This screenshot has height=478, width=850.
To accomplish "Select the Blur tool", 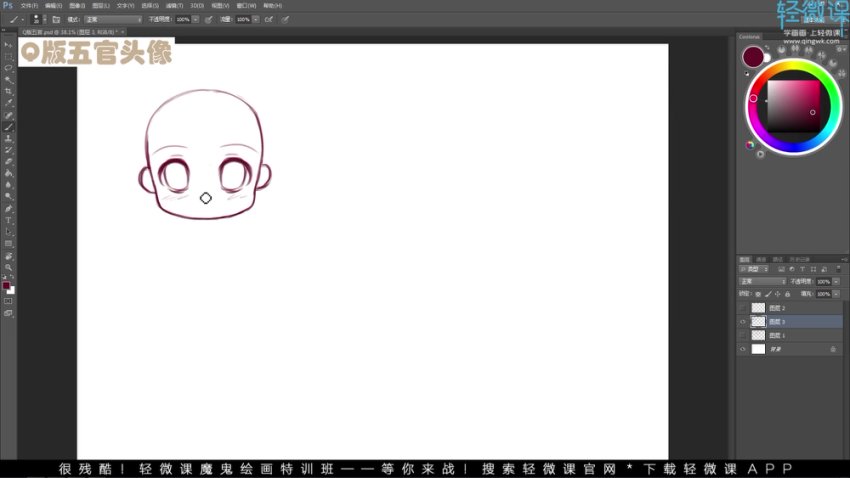I will (x=8, y=185).
